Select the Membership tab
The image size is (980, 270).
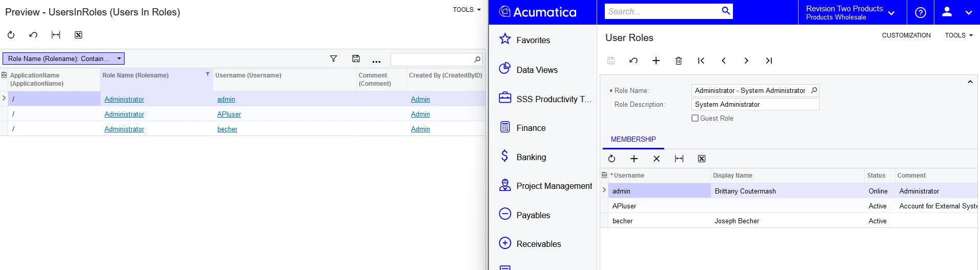[x=633, y=139]
